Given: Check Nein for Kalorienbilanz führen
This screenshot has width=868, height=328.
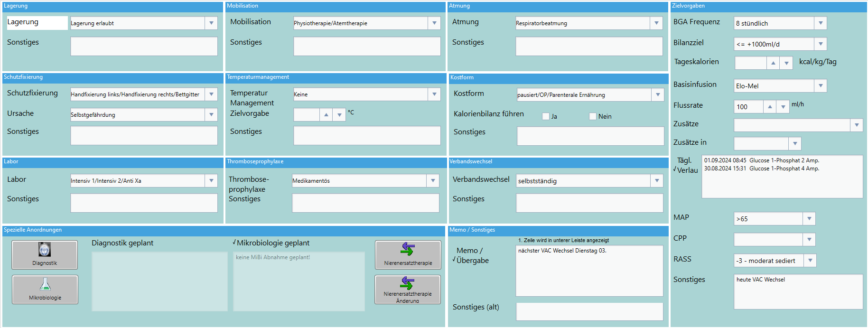Looking at the screenshot, I should pyautogui.click(x=593, y=116).
